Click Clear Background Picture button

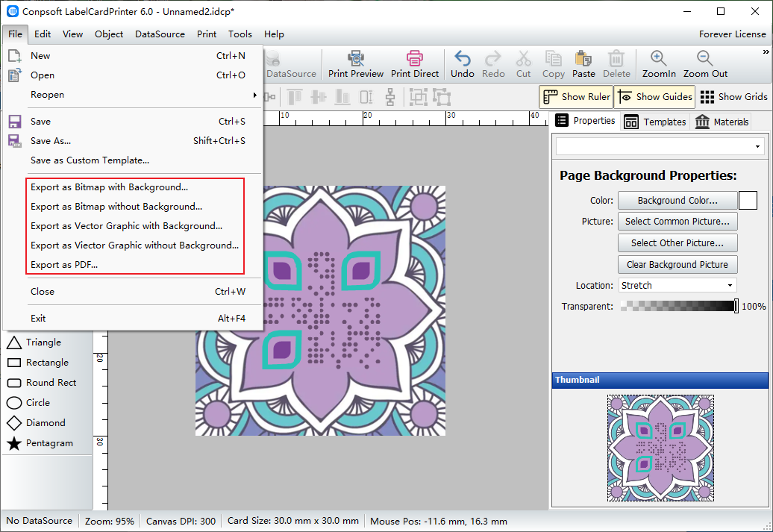click(x=677, y=265)
